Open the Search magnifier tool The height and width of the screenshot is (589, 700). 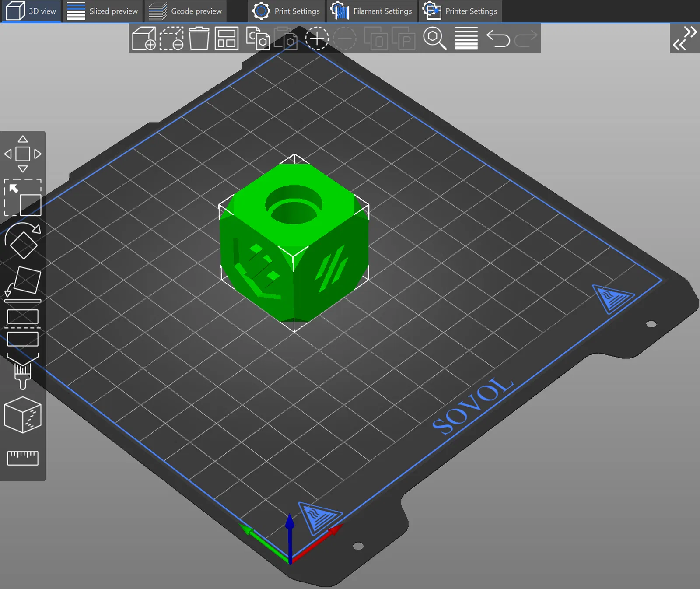(x=435, y=39)
